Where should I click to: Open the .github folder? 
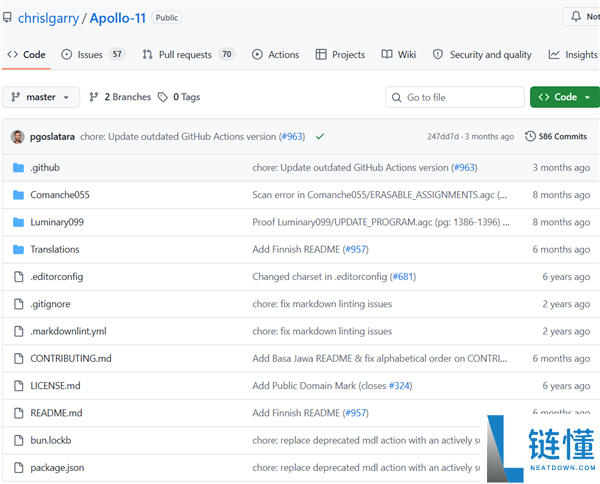click(x=45, y=168)
